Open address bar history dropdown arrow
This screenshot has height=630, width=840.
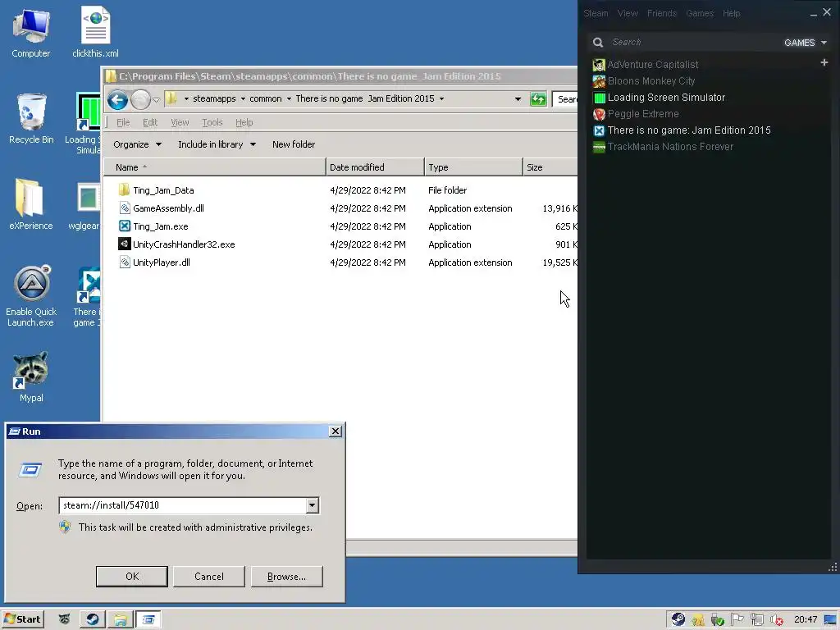518,99
